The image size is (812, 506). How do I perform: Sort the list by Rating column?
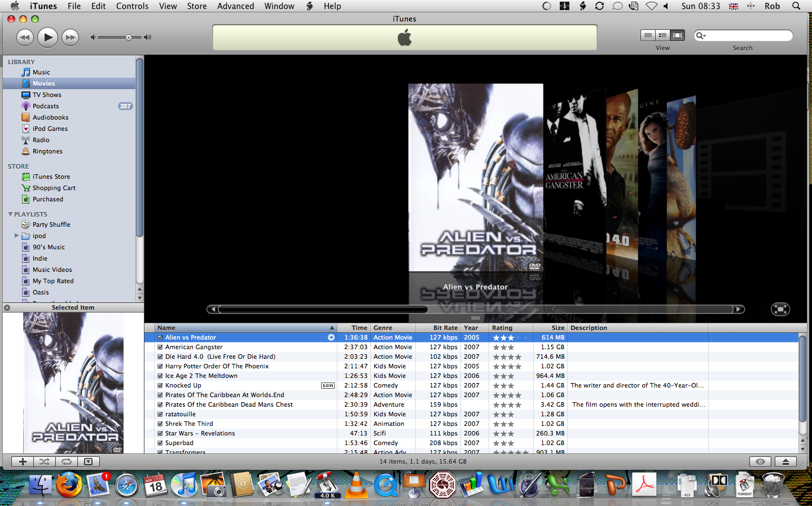[x=512, y=328]
